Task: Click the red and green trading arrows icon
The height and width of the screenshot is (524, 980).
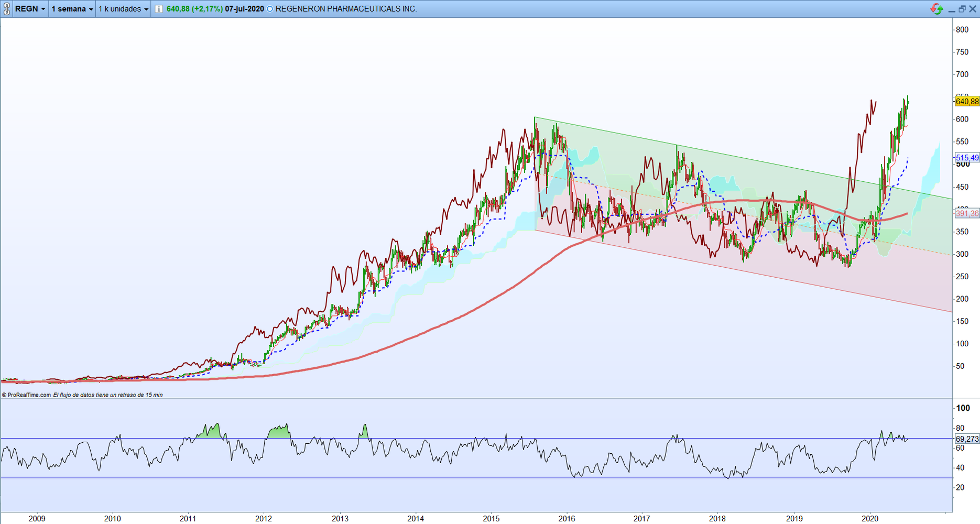Action: 937,9
